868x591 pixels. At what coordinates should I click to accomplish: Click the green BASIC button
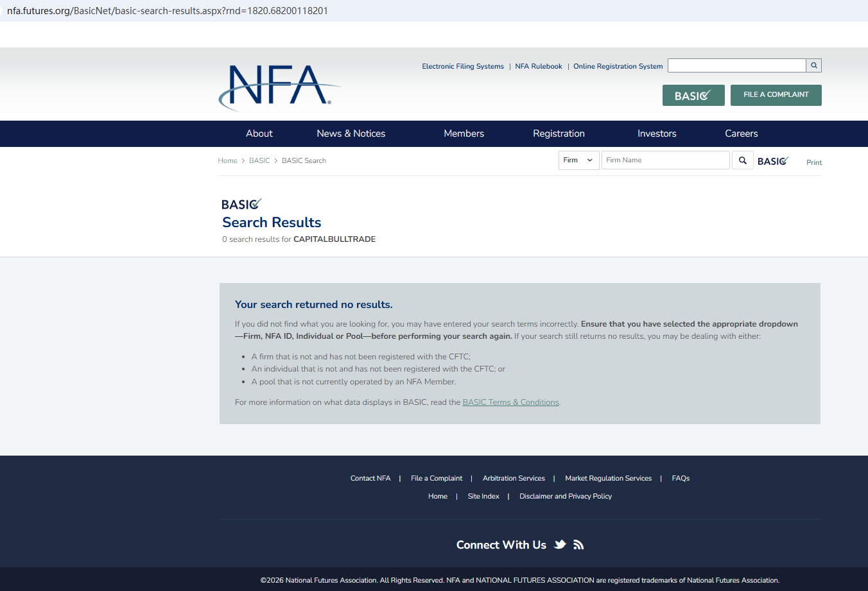(693, 96)
